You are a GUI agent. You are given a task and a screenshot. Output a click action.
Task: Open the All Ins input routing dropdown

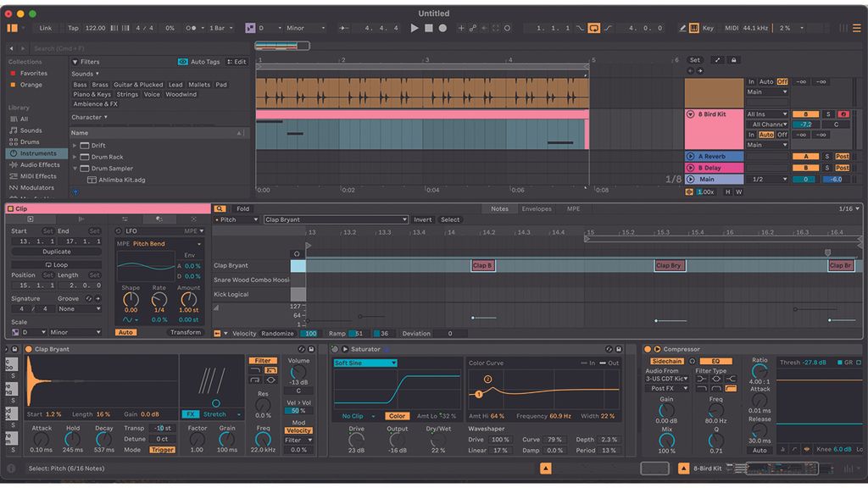coord(767,114)
